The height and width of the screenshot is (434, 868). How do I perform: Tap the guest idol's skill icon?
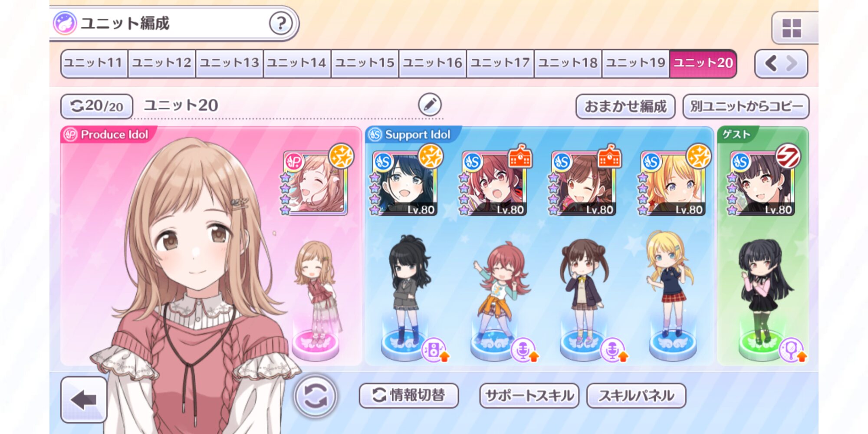[792, 350]
